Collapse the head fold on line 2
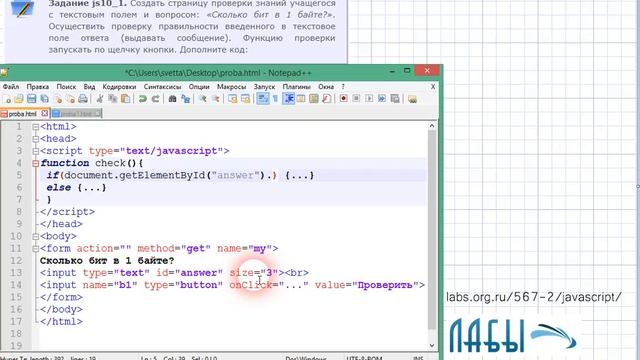Screen dimensions: 640x360 (x=36, y=139)
